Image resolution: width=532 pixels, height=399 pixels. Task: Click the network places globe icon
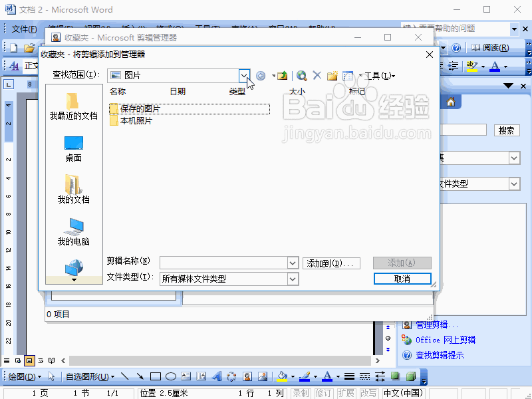pos(74,267)
